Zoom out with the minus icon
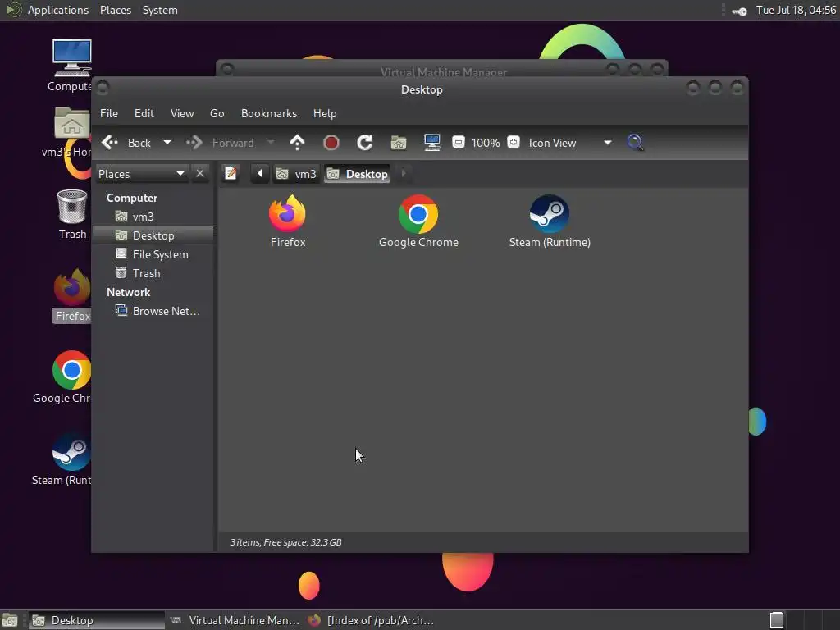 pos(458,142)
